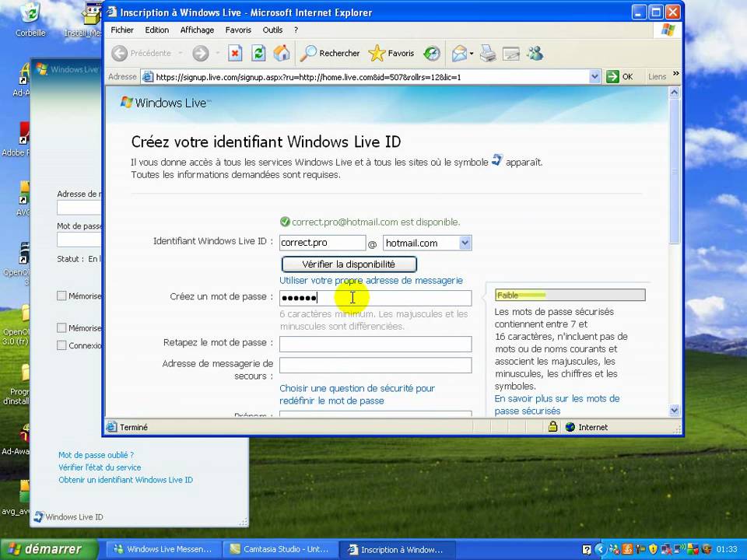Viewport: 747px width, 560px height.
Task: Click the Edit toolbar icon beside printer
Action: [511, 54]
